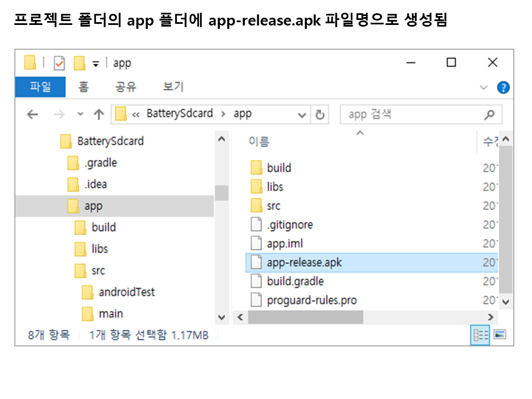Click the address bar refresh icon
This screenshot has height=399, width=532.
(x=320, y=115)
